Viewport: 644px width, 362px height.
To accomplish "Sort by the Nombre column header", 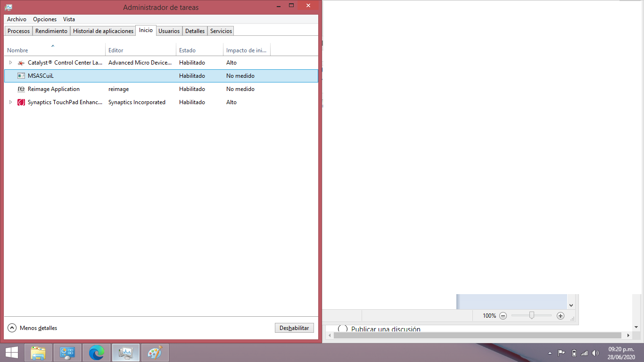I will (x=55, y=49).
